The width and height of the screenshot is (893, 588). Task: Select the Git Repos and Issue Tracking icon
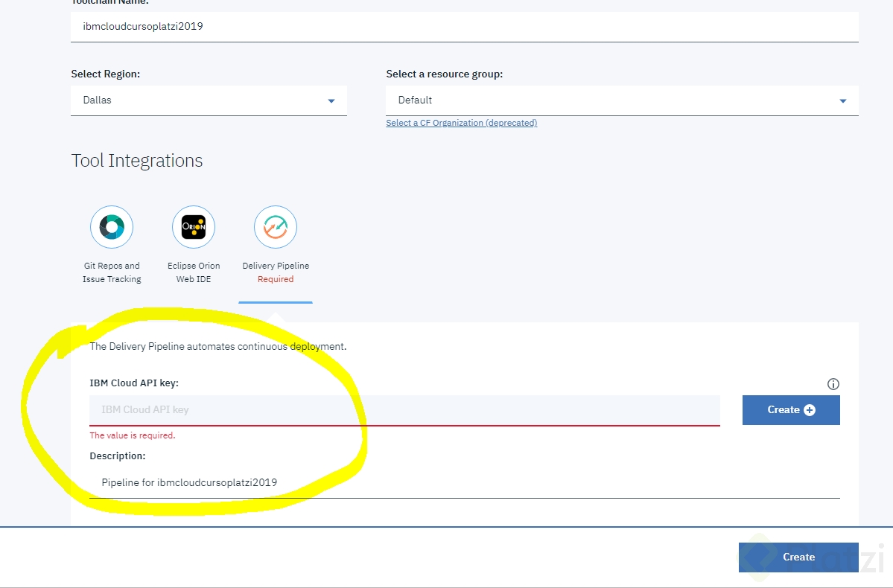112,227
